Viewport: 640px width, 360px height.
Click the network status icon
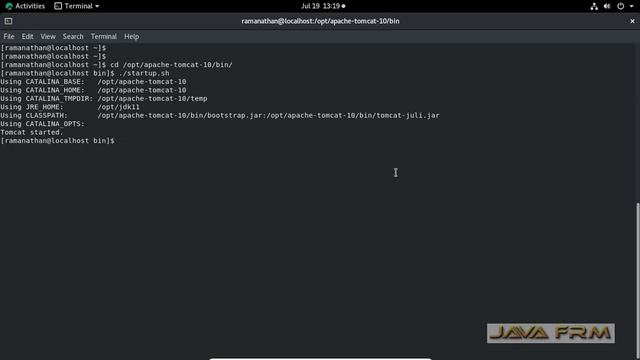pyautogui.click(x=594, y=6)
